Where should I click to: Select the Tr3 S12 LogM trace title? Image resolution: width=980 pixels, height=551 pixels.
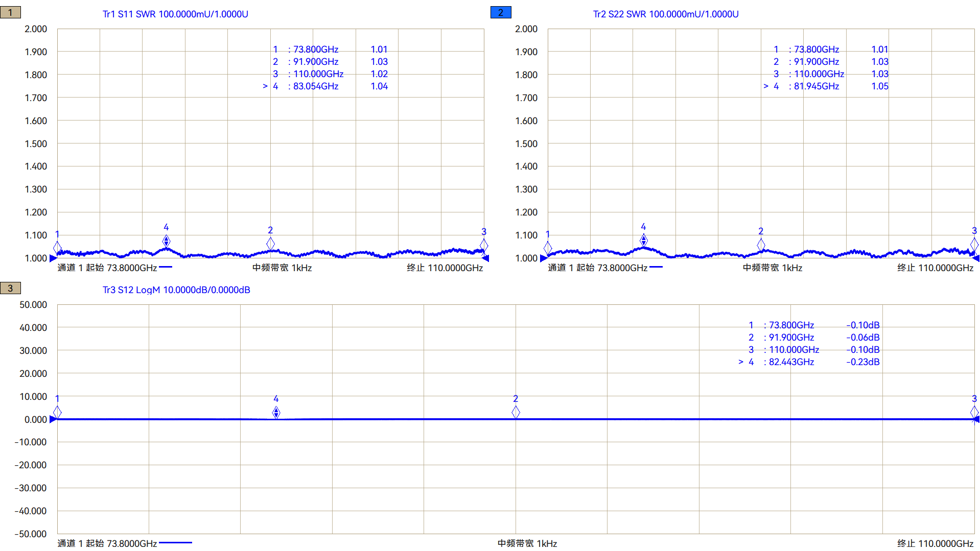(176, 290)
